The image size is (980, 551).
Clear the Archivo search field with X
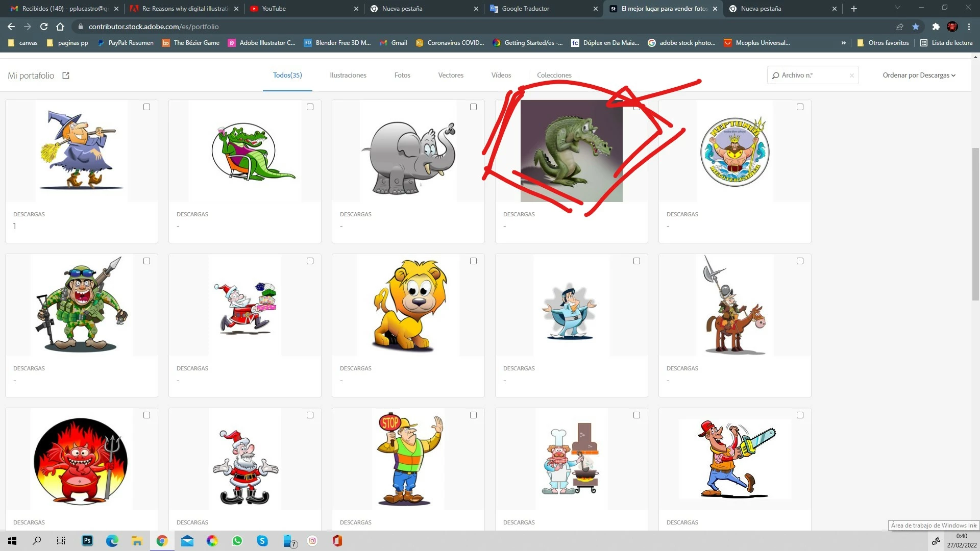click(x=851, y=76)
